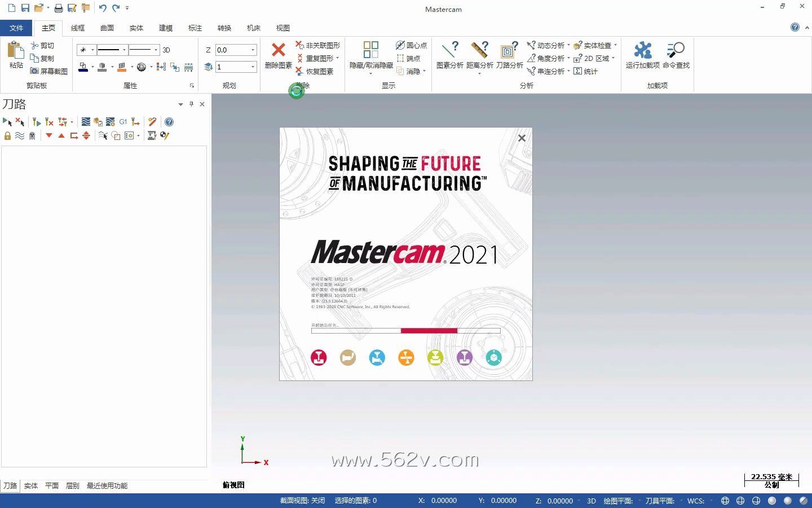Move insert arrow down one item
Viewport: 812px width, 508px height.
(49, 135)
